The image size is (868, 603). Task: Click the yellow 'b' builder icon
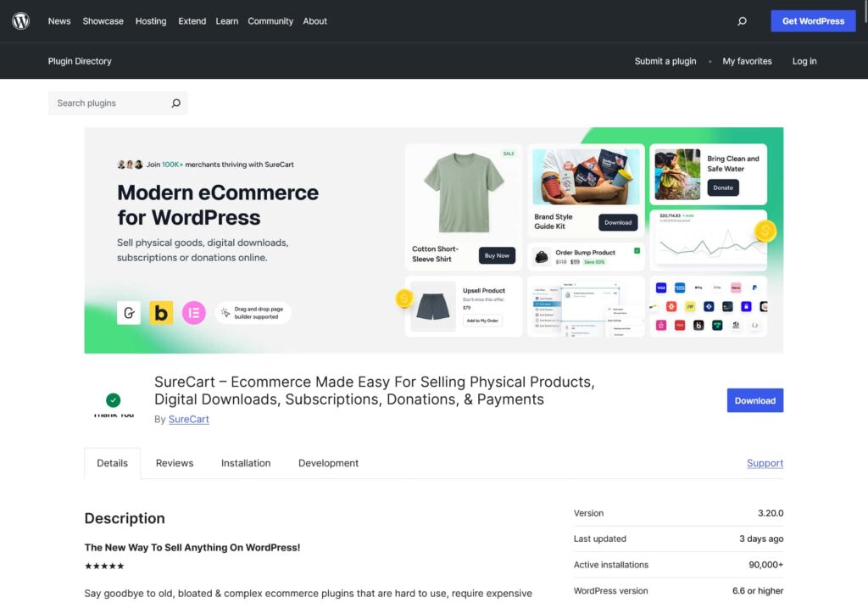161,313
